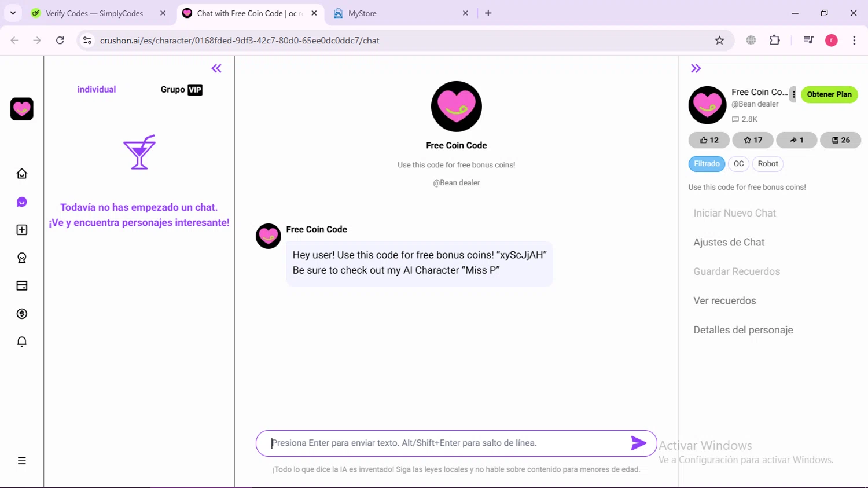Click Free Coin Code title in right panel
868x488 pixels.
pos(759,92)
